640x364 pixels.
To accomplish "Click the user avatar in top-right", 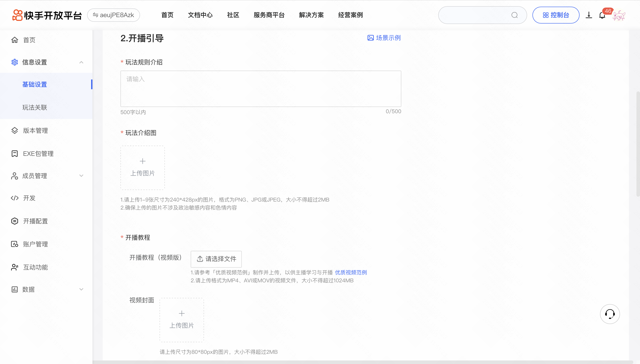I will 619,16.
